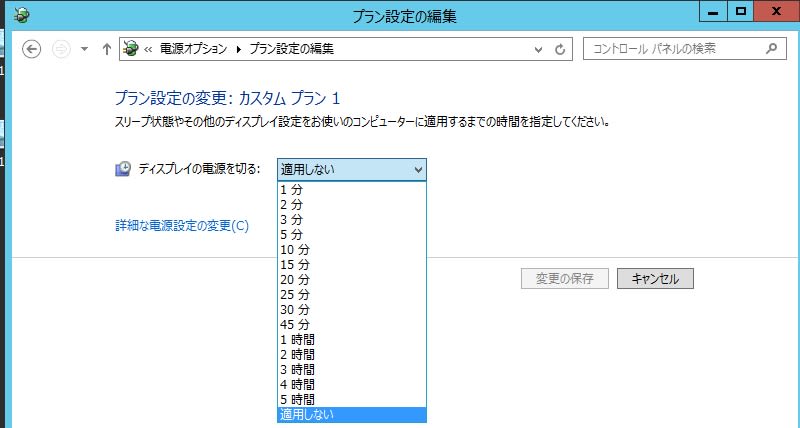This screenshot has width=800, height=428.
Task: Select 1 分 from the list
Action: pyautogui.click(x=352, y=190)
